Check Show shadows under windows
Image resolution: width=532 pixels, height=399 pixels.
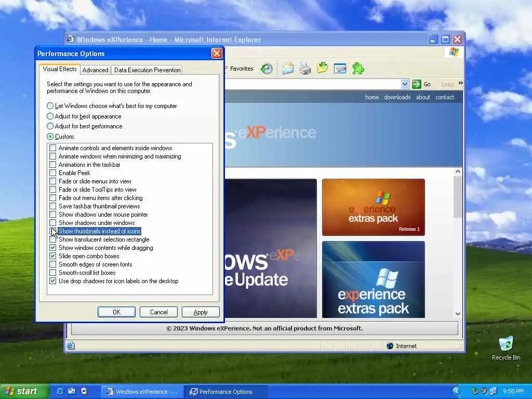pyautogui.click(x=53, y=222)
